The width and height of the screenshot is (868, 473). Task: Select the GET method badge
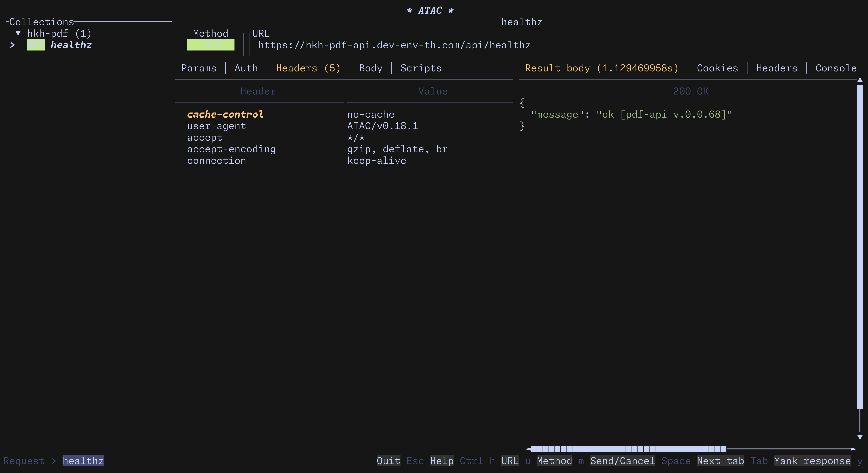coord(211,45)
